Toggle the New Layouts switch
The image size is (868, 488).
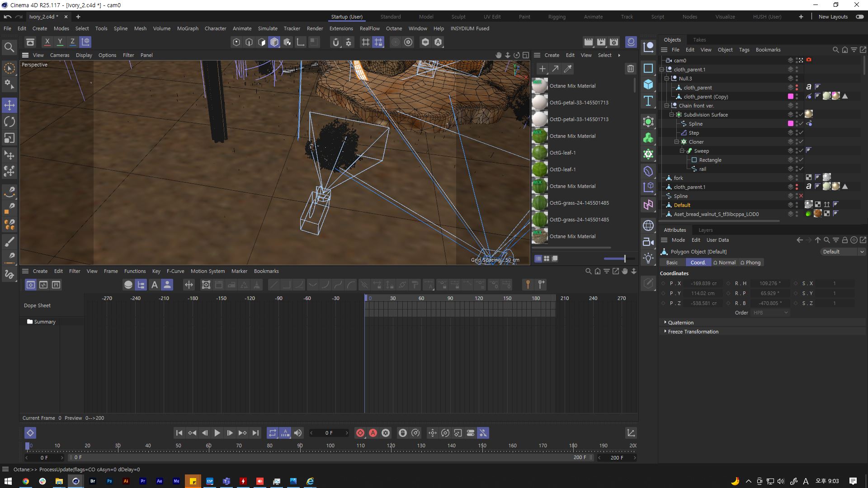click(x=860, y=17)
